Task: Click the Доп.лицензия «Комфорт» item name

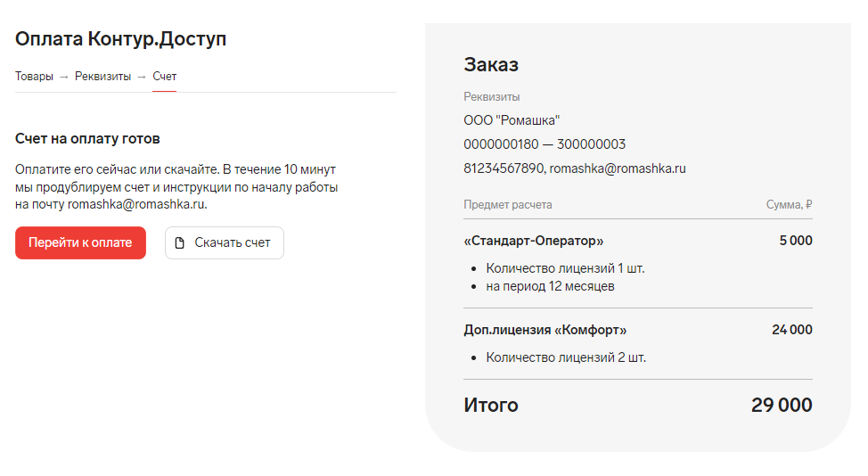Action: (545, 330)
